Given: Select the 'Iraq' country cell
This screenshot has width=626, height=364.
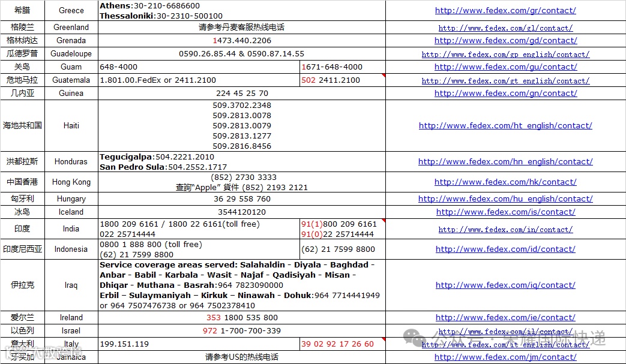Looking at the screenshot, I should point(71,285).
